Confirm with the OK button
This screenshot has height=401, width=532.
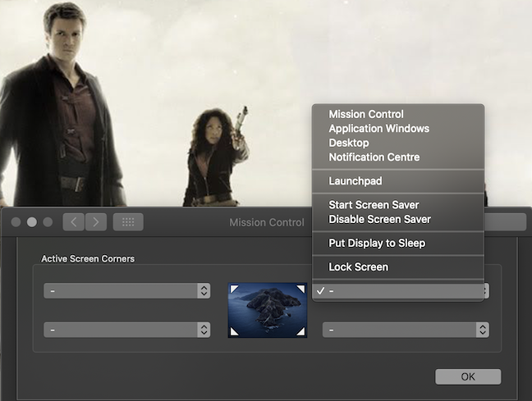click(468, 376)
